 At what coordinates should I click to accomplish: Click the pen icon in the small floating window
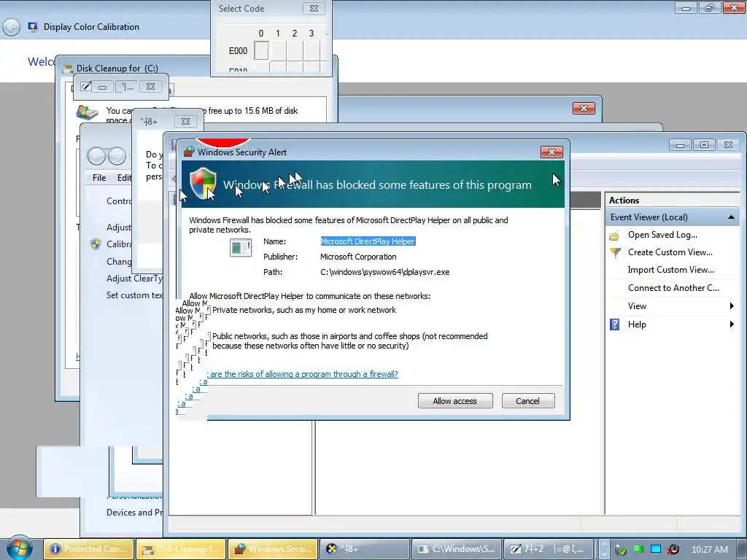[86, 86]
